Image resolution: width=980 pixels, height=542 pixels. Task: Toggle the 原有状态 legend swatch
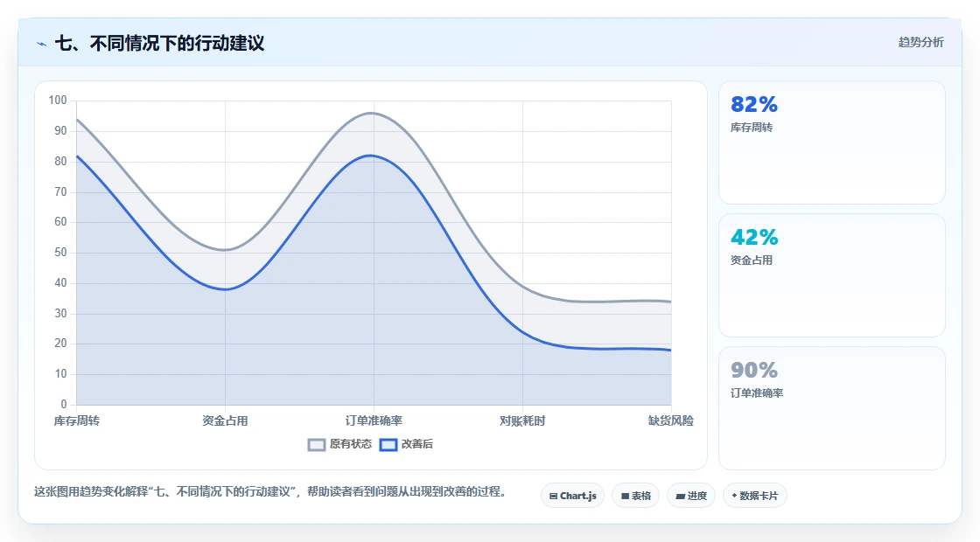click(316, 445)
